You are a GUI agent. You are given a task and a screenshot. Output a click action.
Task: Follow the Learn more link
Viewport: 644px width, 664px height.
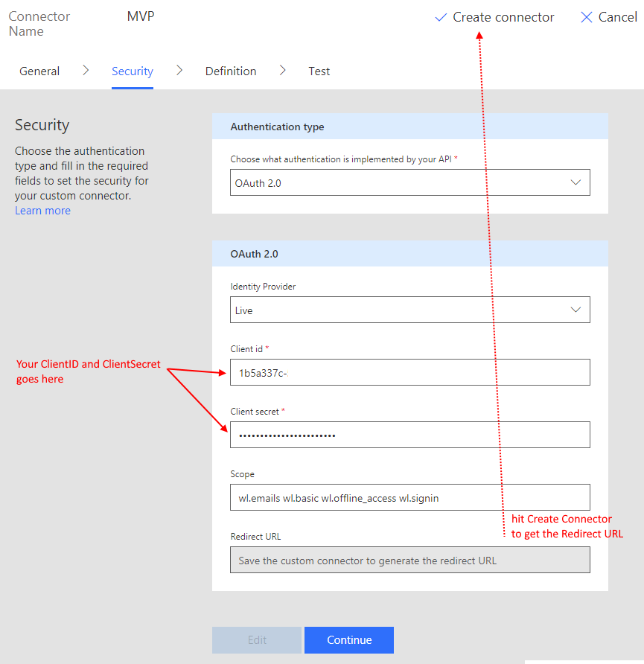click(x=42, y=211)
